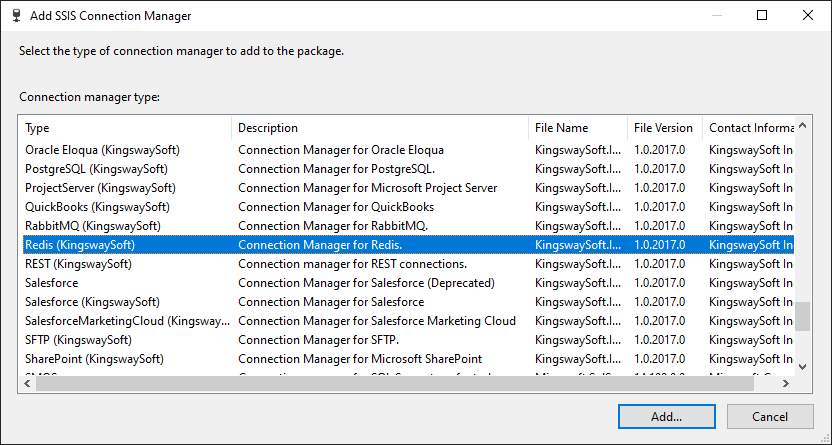This screenshot has width=832, height=445.
Task: Click the File Name column header
Action: [578, 128]
